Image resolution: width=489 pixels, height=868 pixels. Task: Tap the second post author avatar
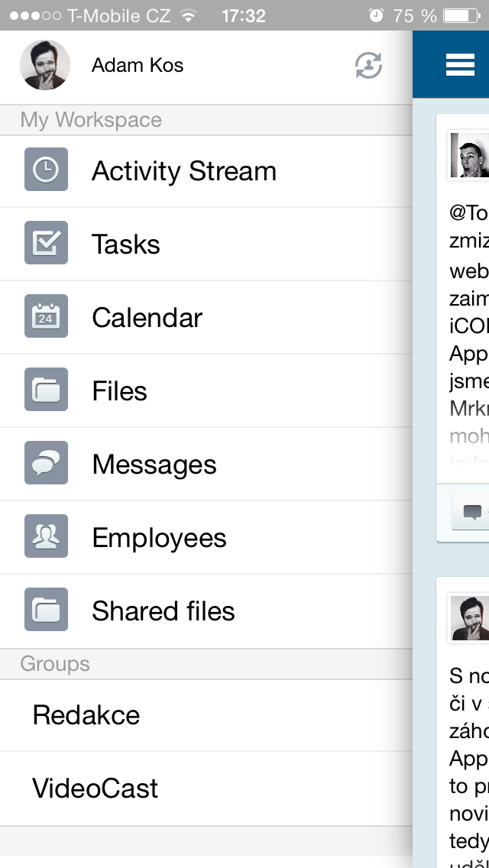pyautogui.click(x=470, y=617)
